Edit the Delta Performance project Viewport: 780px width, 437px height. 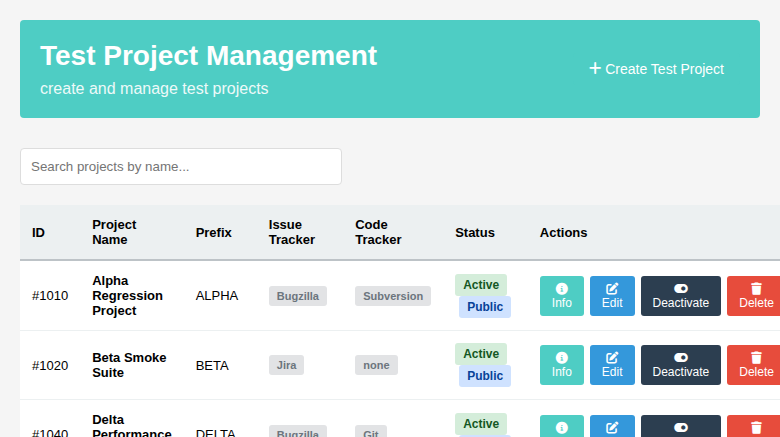612,427
